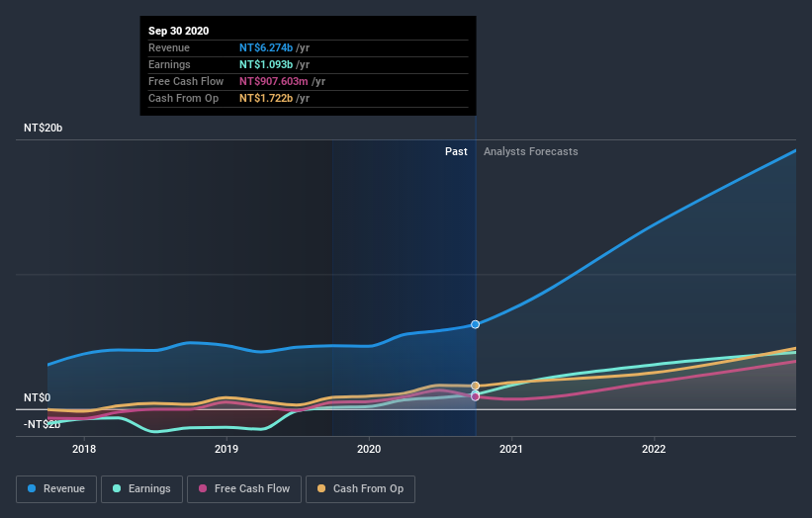812x518 pixels.
Task: Click the NT$6.274b revenue value
Action: 266,47
